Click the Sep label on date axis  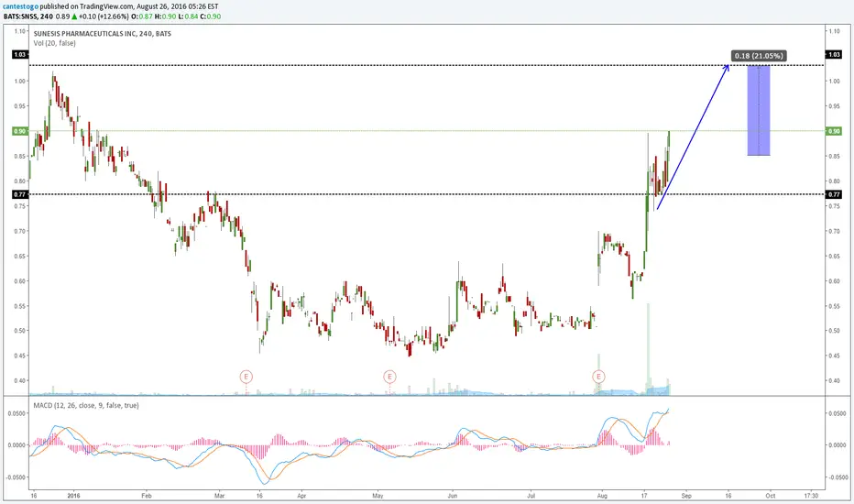(686, 496)
